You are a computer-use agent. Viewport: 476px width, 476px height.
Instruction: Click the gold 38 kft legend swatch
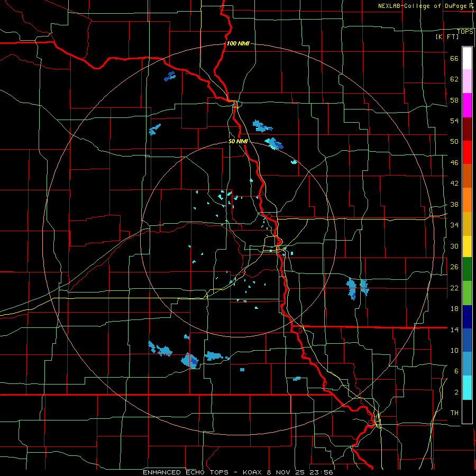[x=467, y=224]
